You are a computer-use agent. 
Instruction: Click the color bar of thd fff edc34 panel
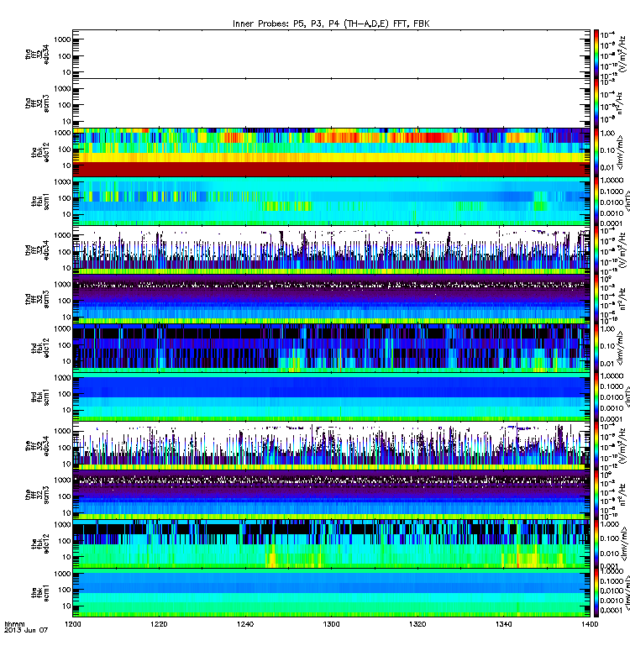click(x=596, y=250)
